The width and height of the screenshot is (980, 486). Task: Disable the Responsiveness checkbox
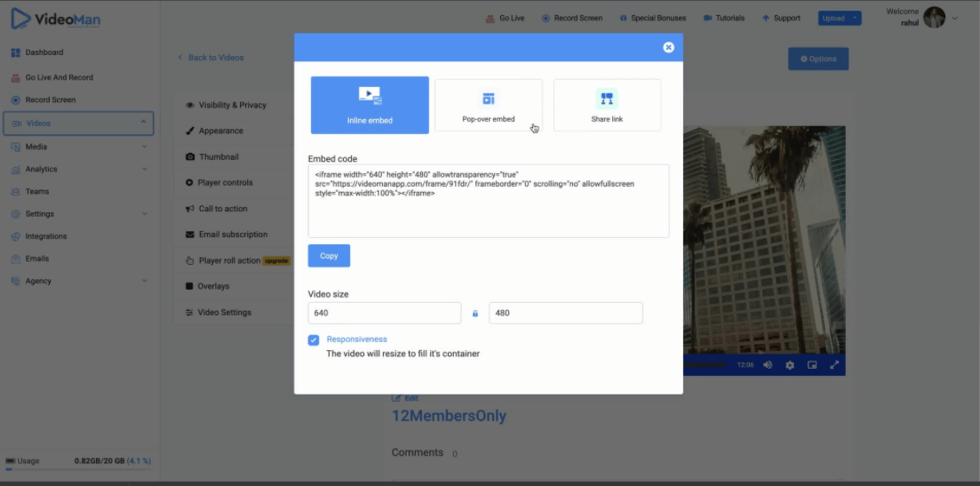tap(314, 340)
